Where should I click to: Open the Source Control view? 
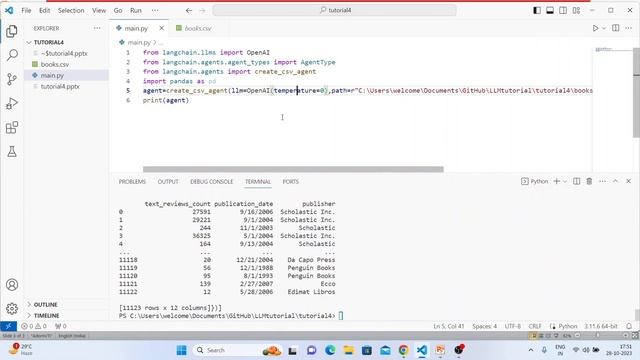pyautogui.click(x=12, y=79)
